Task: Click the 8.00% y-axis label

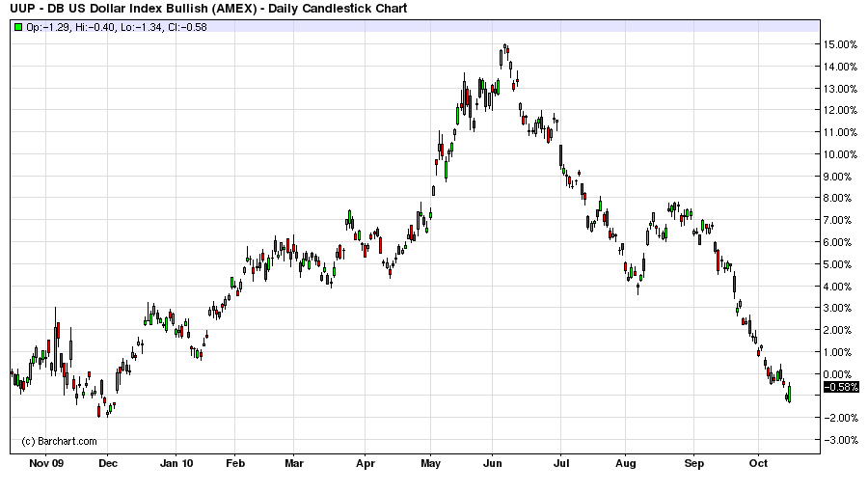Action: (839, 198)
